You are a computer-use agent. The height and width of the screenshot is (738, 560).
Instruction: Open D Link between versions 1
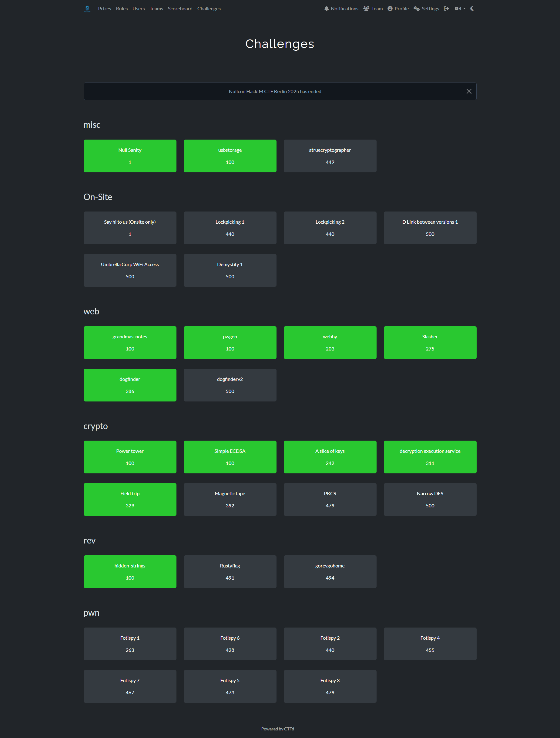click(x=430, y=228)
